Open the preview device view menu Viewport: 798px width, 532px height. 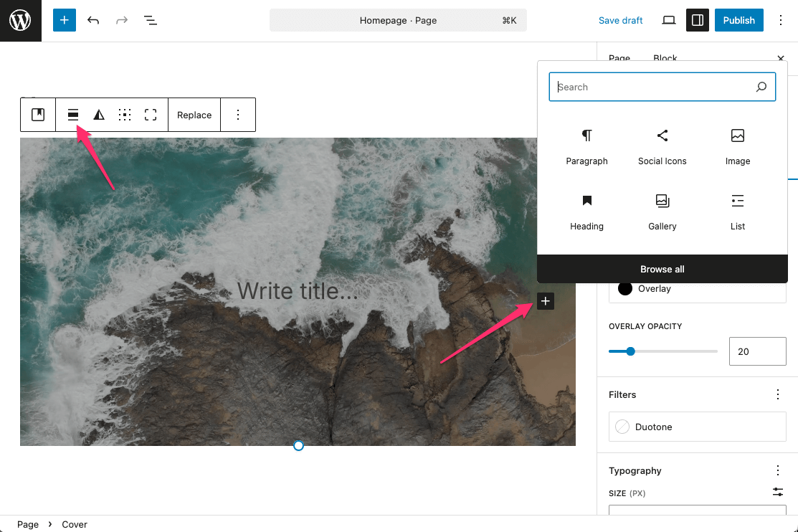pyautogui.click(x=669, y=20)
